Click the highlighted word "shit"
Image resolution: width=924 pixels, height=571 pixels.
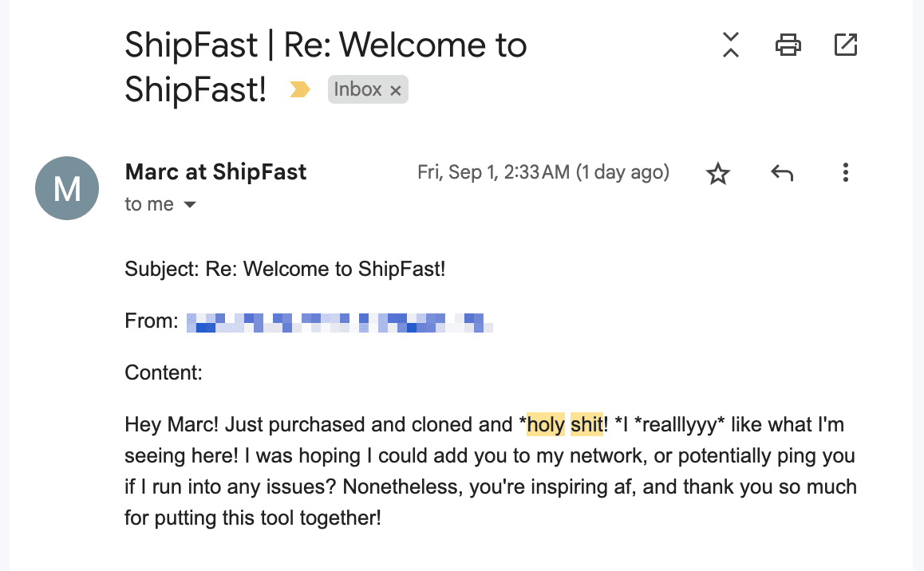[x=586, y=425]
